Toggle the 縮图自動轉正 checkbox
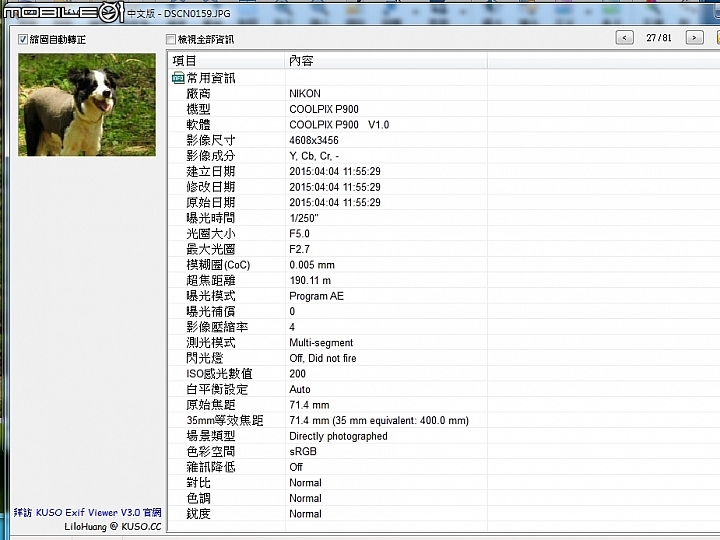This screenshot has width=720, height=540. (22, 39)
